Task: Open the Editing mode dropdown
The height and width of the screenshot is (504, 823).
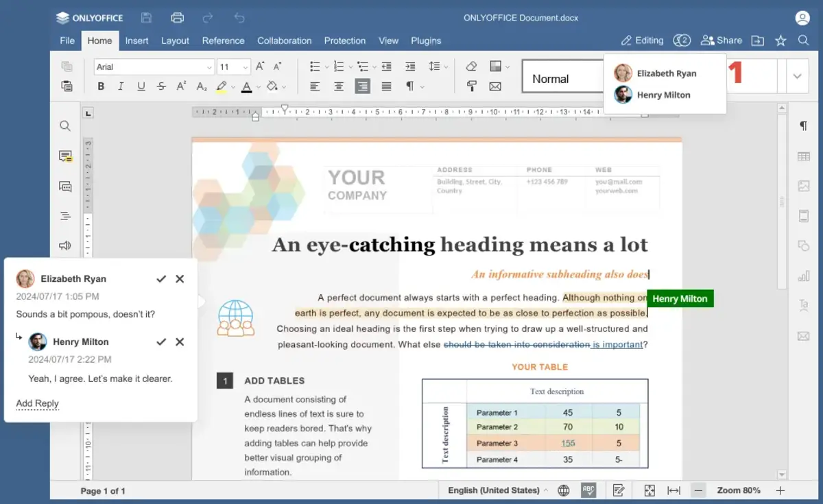Action: pos(642,40)
